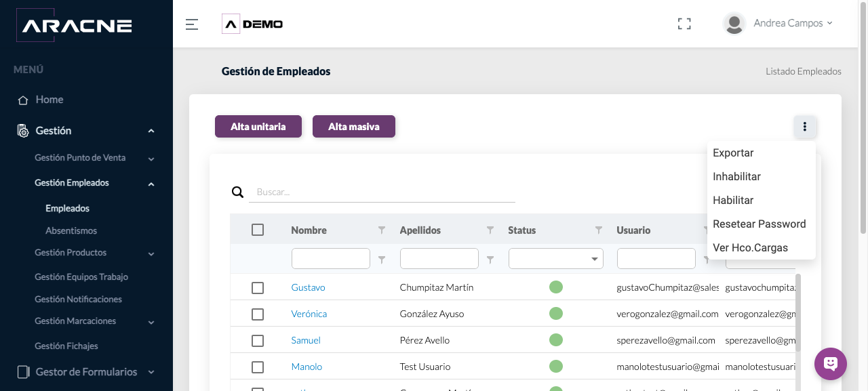This screenshot has height=391, width=868.
Task: Collapse the Gestión sidebar section
Action: pyautogui.click(x=151, y=131)
